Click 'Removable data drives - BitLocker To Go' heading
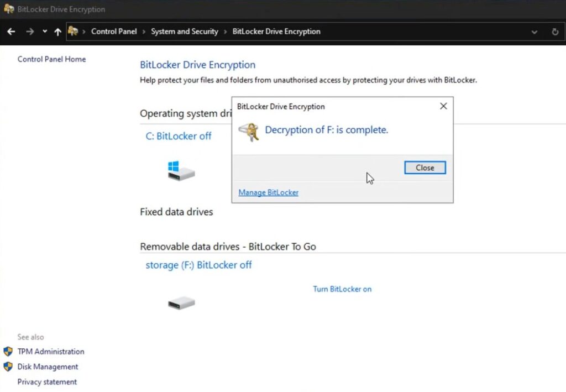The height and width of the screenshot is (392, 566). 228,247
